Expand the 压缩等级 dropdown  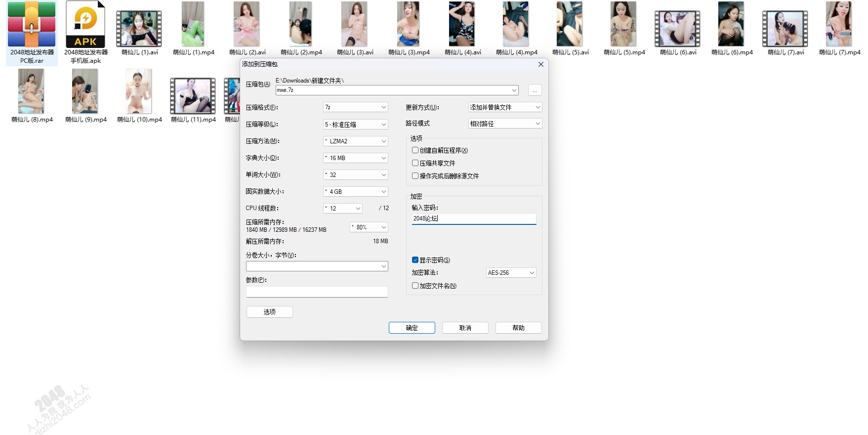pyautogui.click(x=355, y=125)
